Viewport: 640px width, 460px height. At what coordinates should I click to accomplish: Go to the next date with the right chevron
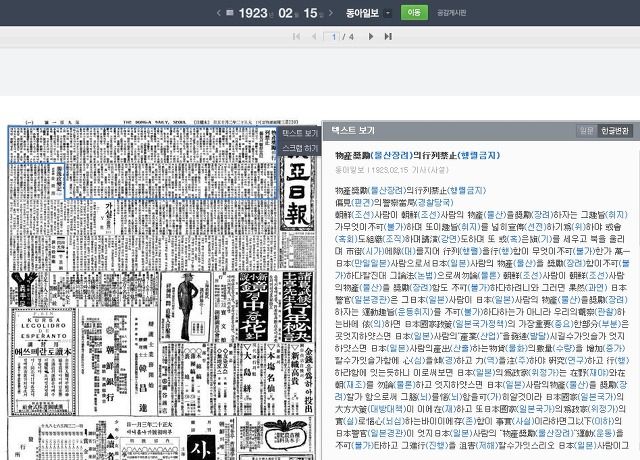click(x=331, y=13)
